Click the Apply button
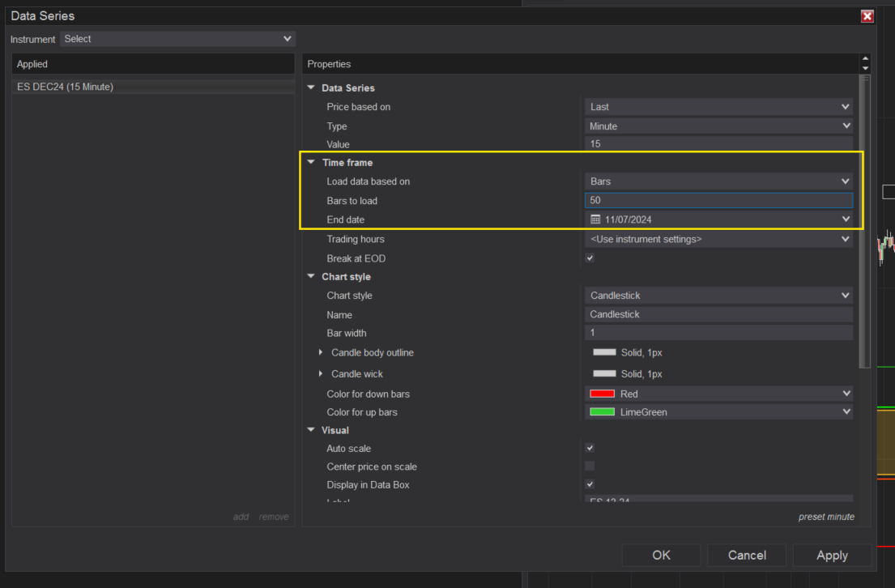 [x=832, y=555]
